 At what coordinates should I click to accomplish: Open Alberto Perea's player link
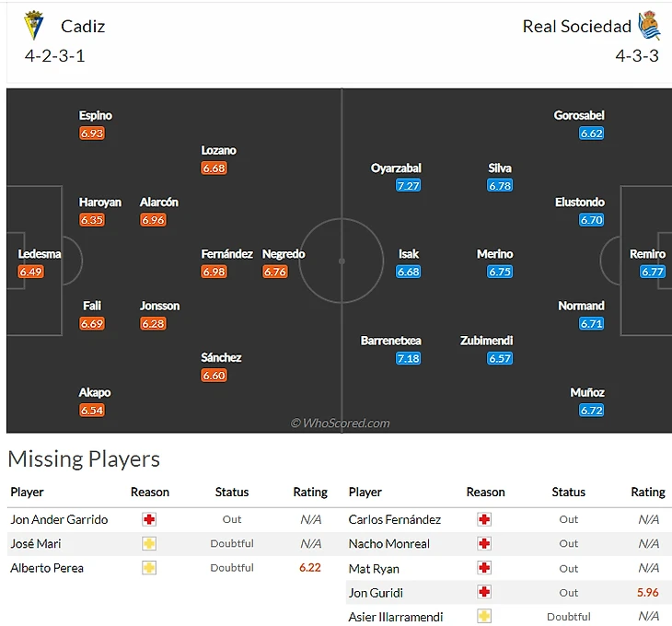pyautogui.click(x=47, y=568)
